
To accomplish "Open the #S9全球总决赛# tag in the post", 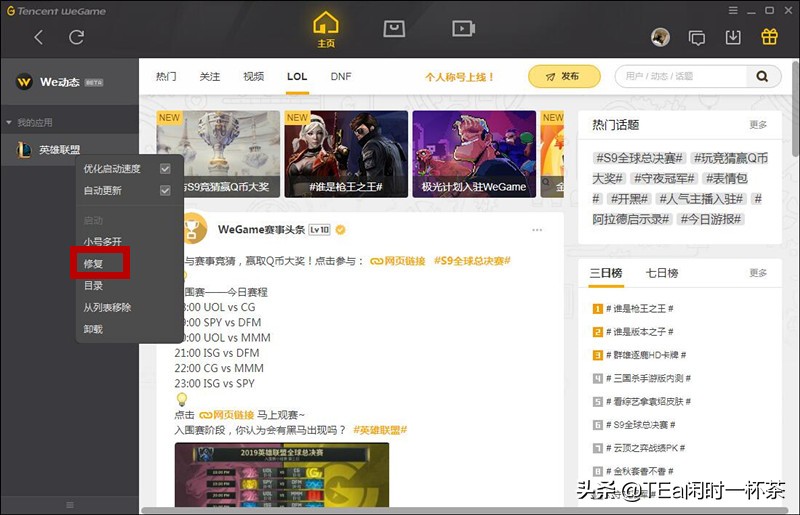I will [472, 261].
